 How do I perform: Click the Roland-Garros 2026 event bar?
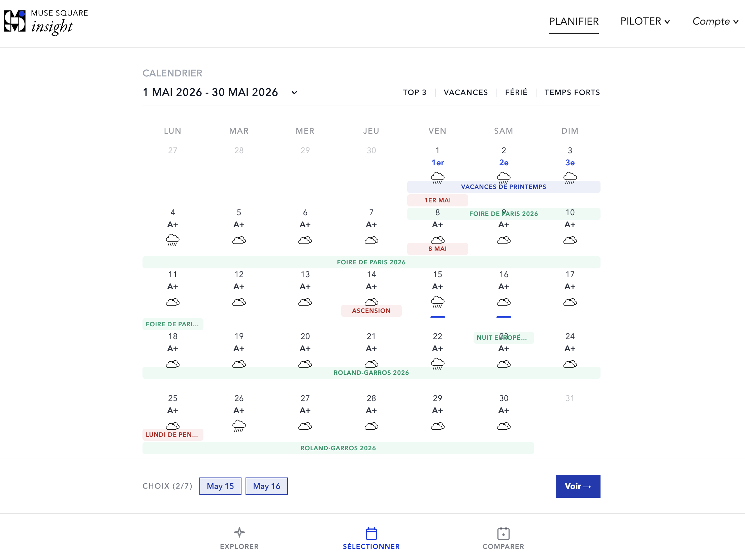click(x=371, y=373)
